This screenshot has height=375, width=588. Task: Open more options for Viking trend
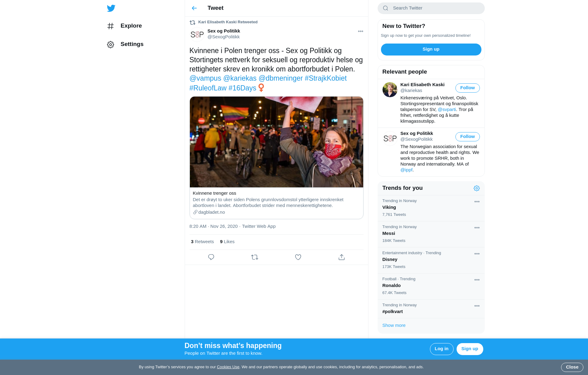(x=477, y=202)
